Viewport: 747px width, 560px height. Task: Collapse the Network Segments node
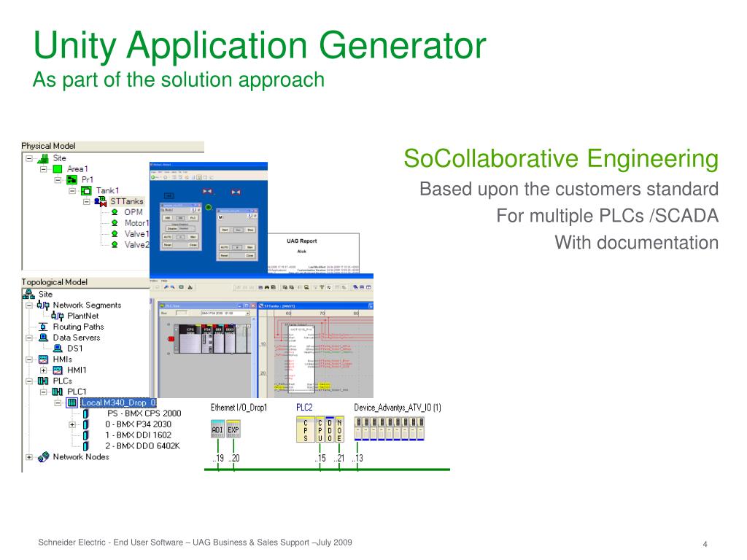29,306
